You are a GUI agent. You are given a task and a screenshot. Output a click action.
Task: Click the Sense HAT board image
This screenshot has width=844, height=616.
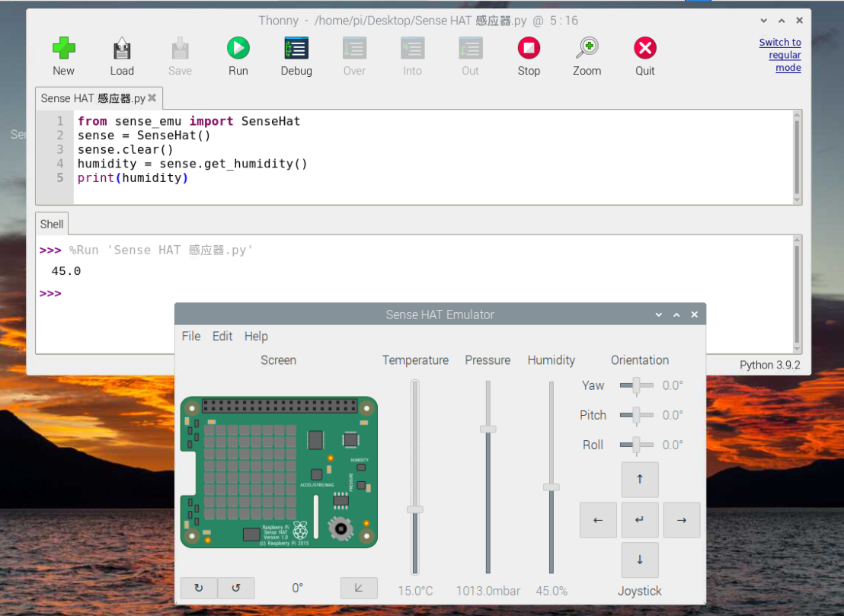279,472
